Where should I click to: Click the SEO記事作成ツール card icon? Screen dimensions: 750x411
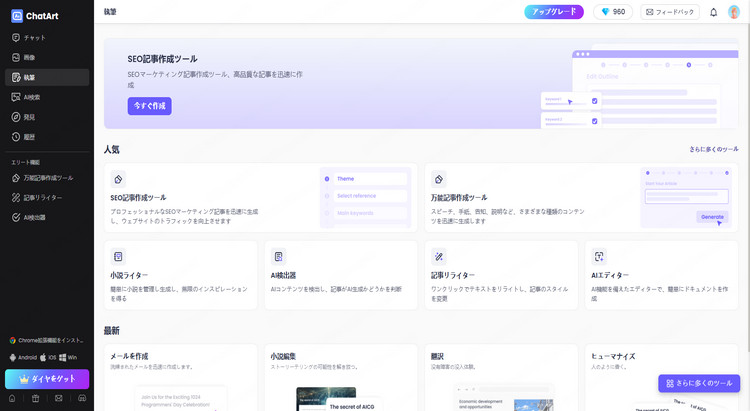[x=118, y=179]
